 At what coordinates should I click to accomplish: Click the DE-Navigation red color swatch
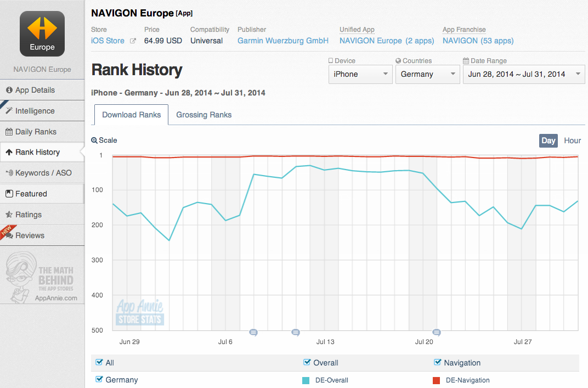tap(436, 380)
